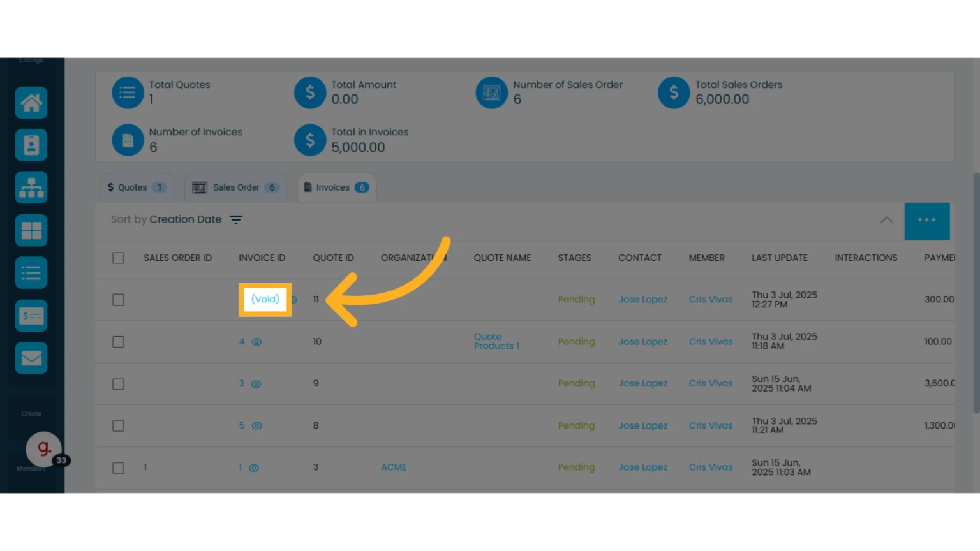This screenshot has width=980, height=551.
Task: Select the checkbox for quote 11 row
Action: (x=118, y=300)
